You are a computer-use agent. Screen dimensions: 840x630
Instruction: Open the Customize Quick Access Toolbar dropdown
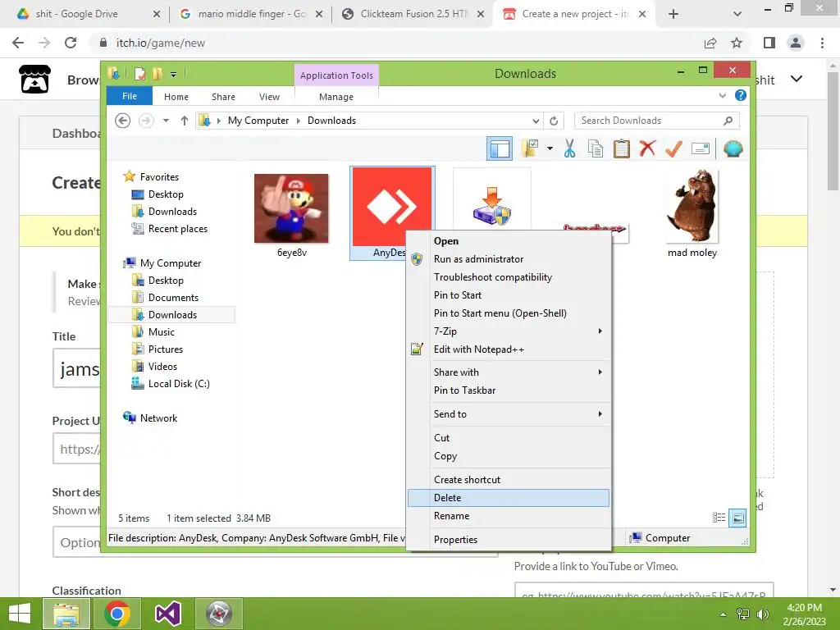coord(174,75)
